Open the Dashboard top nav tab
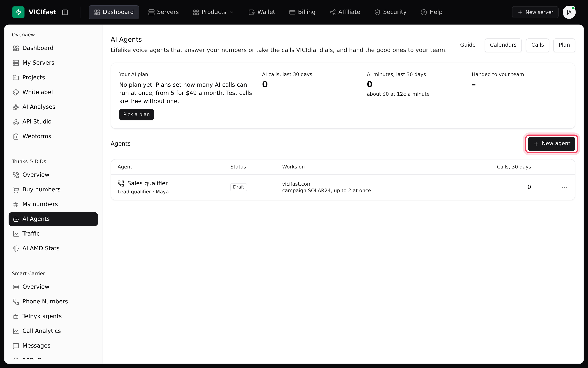 (114, 12)
